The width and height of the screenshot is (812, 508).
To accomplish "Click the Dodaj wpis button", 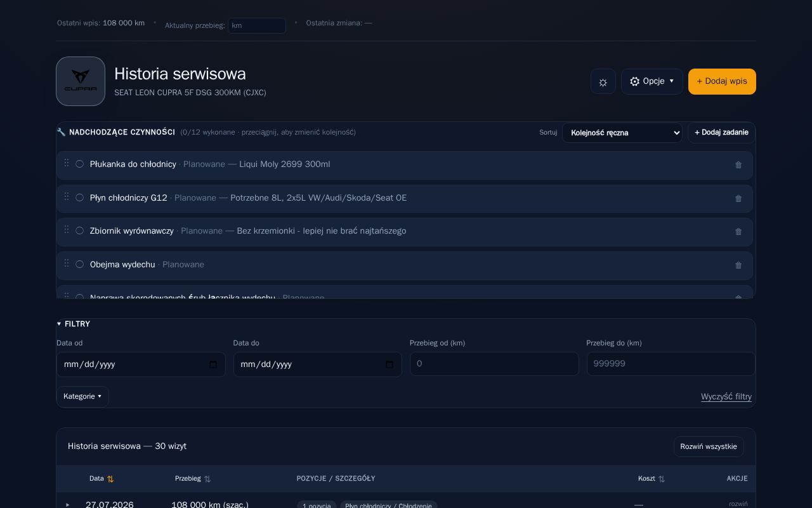I will pyautogui.click(x=722, y=81).
